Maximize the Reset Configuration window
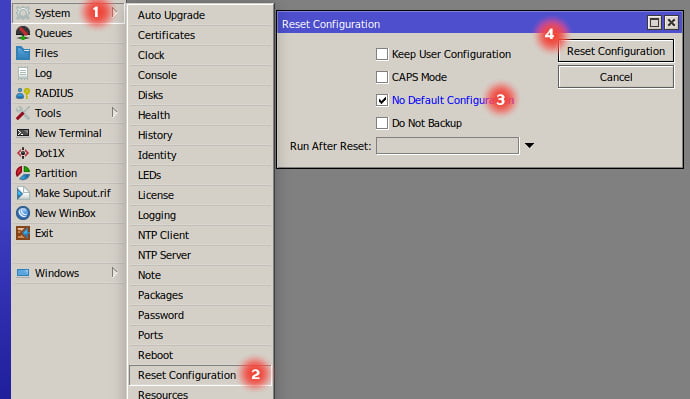 click(x=654, y=22)
